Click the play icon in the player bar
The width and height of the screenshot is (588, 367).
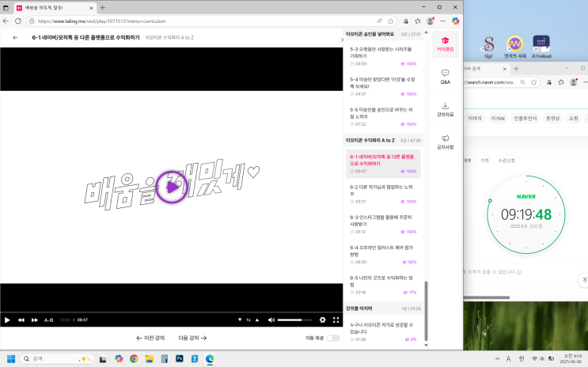tap(7, 320)
